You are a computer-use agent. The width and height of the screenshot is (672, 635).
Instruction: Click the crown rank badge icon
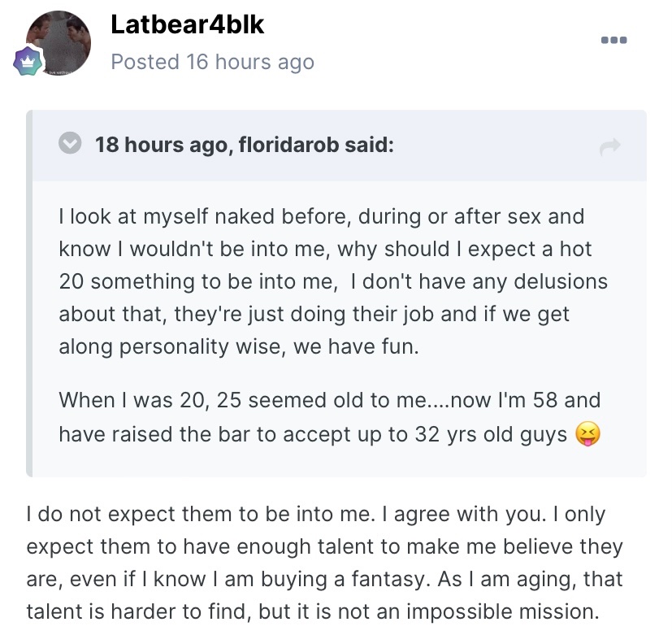click(28, 62)
